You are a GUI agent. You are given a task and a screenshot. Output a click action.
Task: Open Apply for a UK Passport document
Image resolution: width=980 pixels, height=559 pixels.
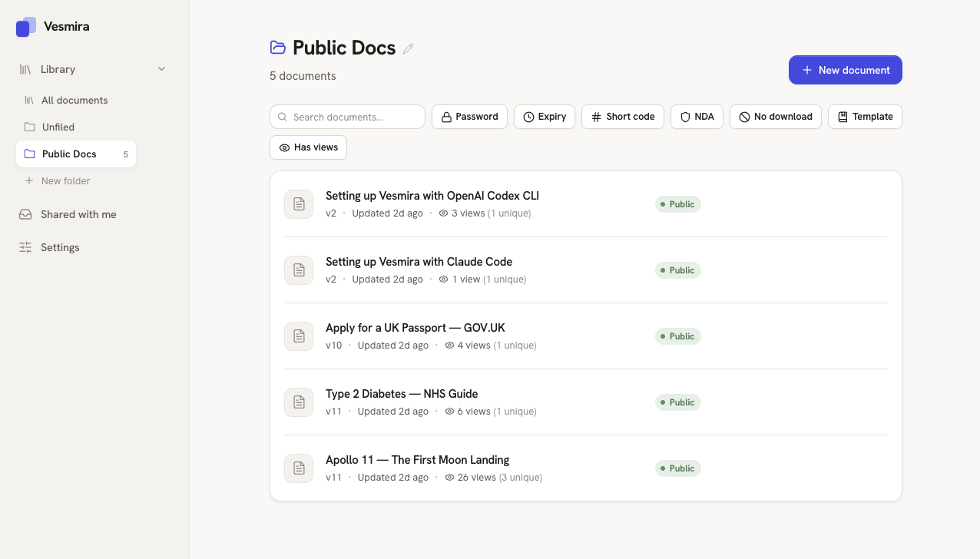click(416, 328)
